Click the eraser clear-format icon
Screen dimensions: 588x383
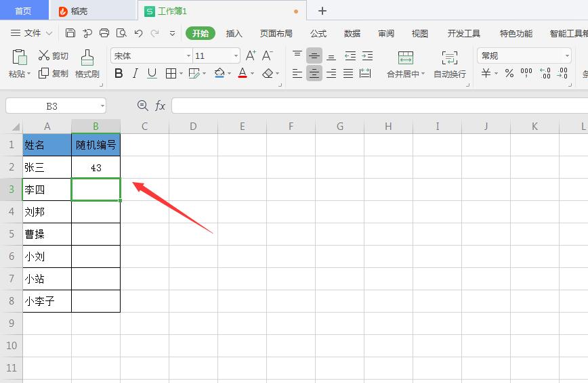pos(268,73)
